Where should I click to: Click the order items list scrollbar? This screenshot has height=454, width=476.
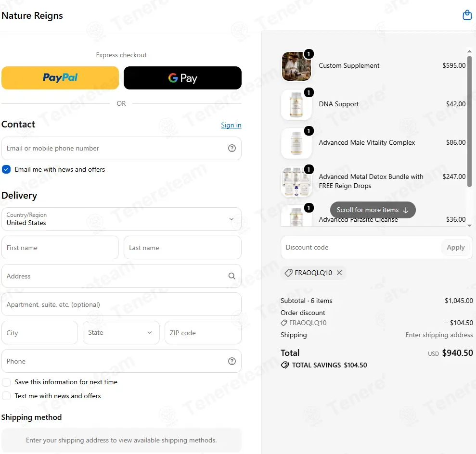click(x=469, y=121)
